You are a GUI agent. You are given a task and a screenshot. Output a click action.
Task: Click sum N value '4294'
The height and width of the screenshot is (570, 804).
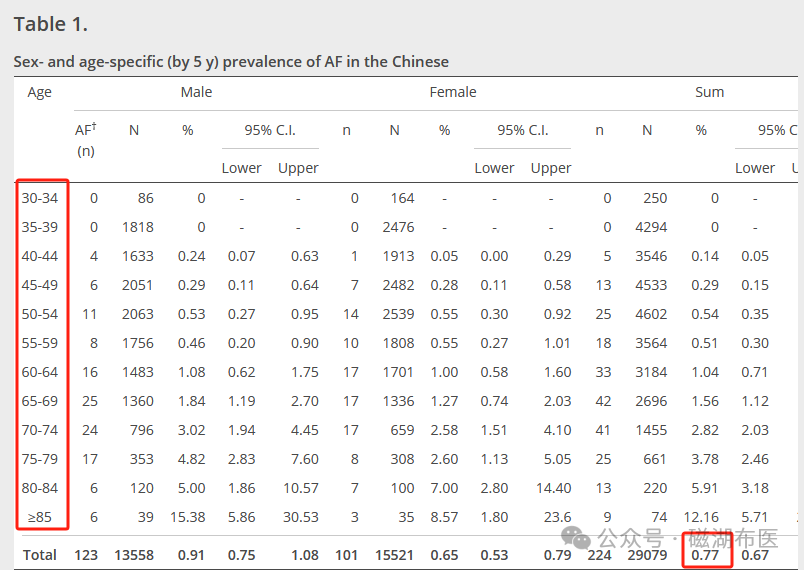tap(651, 227)
